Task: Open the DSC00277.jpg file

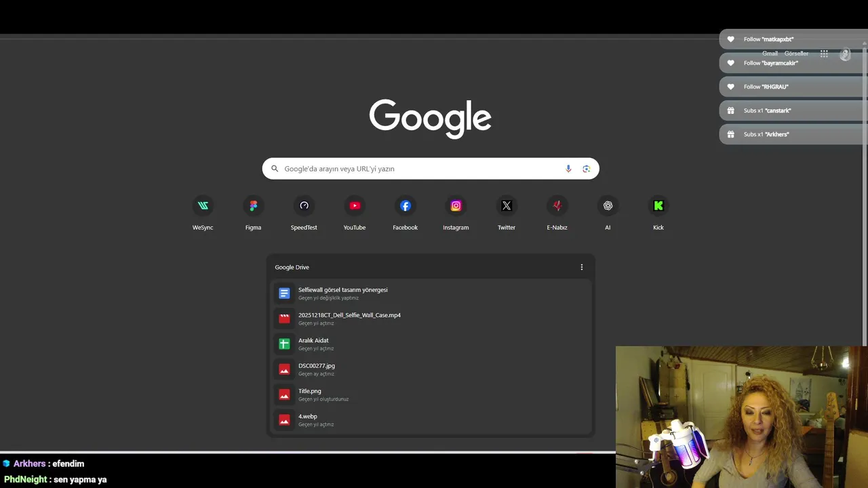Action: pyautogui.click(x=431, y=369)
